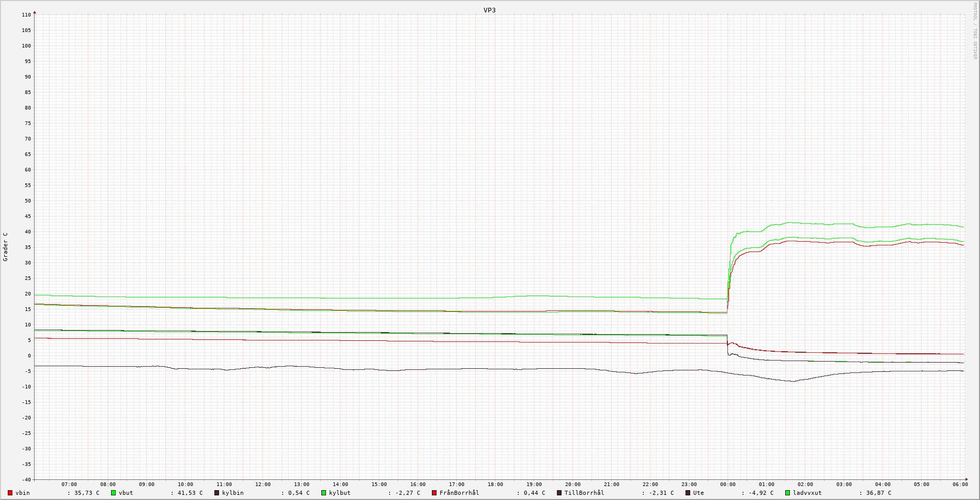Image resolution: width=980 pixels, height=500 pixels.
Task: Select the VP3 chart title
Action: coord(489,10)
